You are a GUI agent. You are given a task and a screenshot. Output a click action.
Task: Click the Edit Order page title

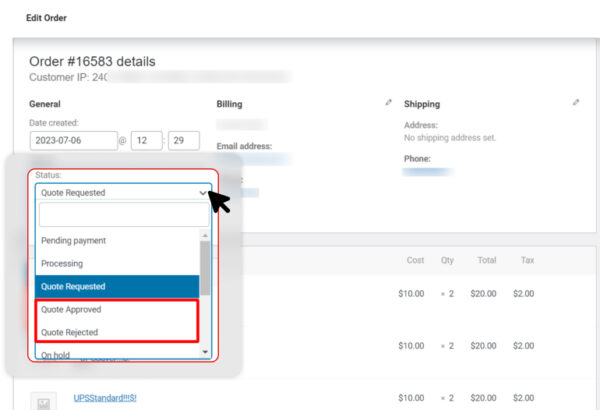coord(46,18)
